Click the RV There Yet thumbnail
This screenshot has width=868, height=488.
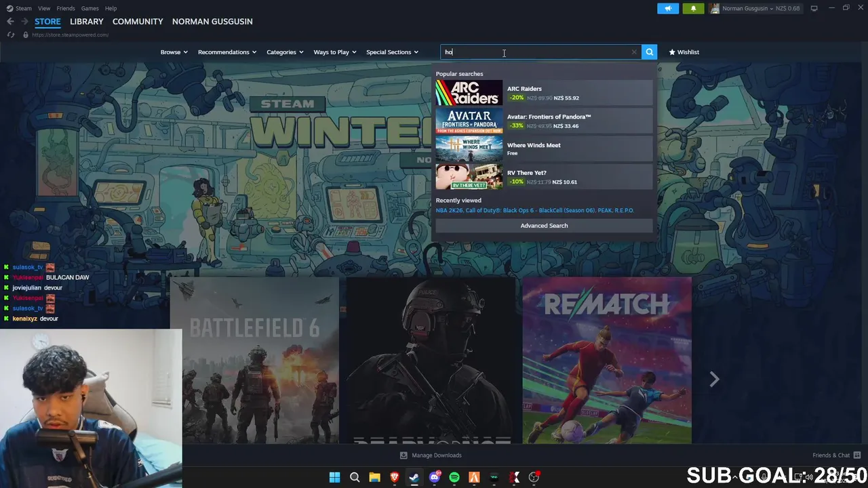[469, 177]
